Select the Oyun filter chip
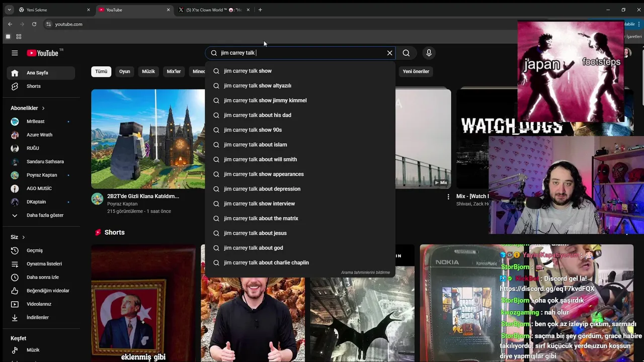Image resolution: width=644 pixels, height=362 pixels. [x=125, y=71]
